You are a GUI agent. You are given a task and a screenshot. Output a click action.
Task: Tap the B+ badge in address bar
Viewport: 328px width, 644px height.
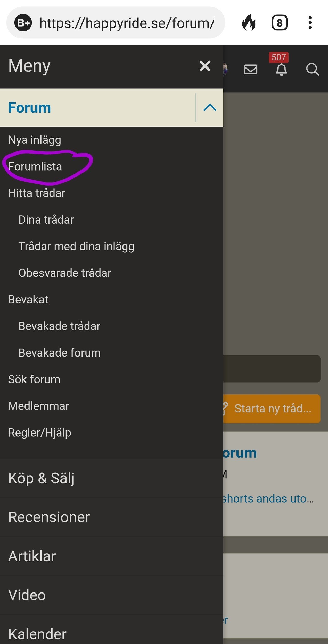23,23
